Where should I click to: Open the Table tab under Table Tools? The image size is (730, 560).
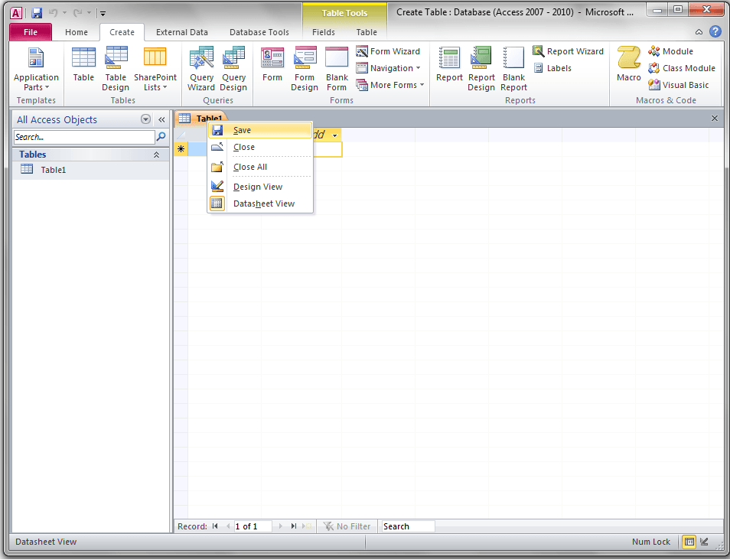click(x=367, y=32)
